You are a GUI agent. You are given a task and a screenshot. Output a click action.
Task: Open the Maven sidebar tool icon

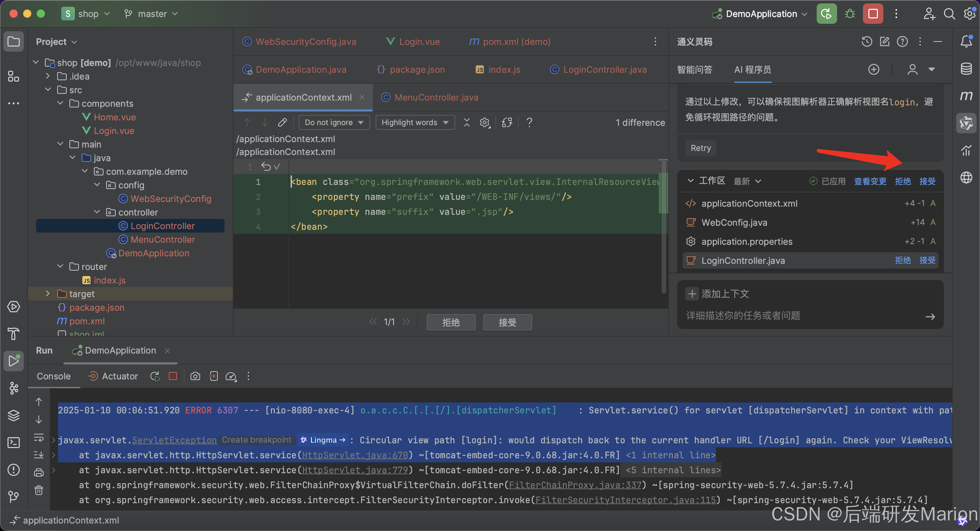966,96
